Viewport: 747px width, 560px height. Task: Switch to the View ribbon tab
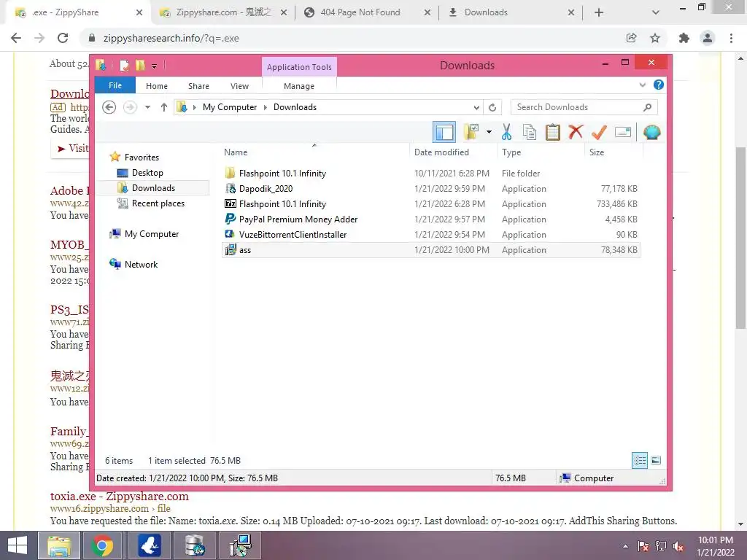(x=239, y=86)
